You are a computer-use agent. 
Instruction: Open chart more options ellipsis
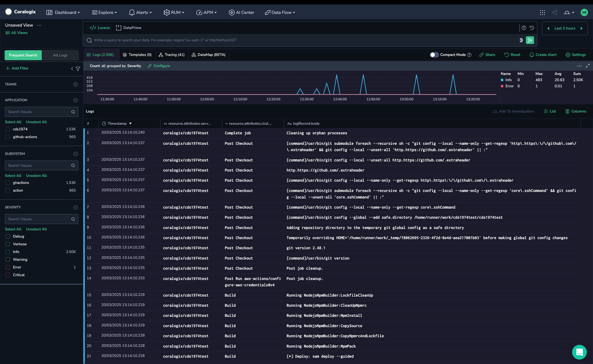[579, 66]
